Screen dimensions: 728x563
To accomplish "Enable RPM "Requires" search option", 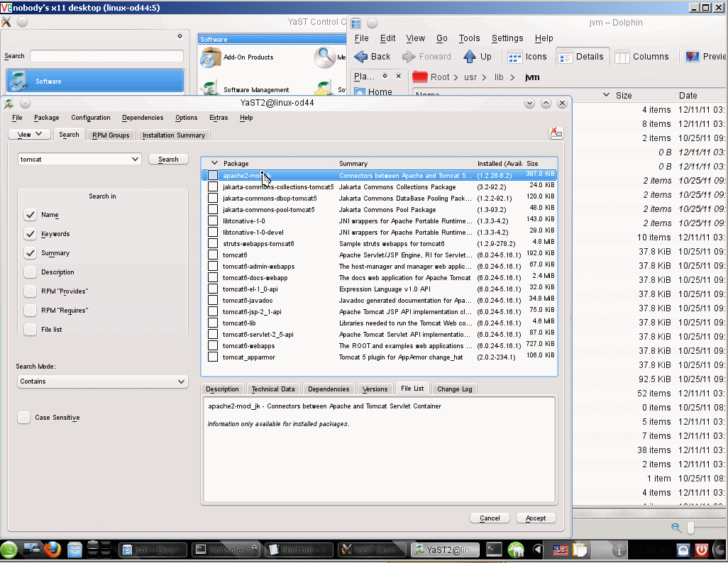I will pos(31,310).
